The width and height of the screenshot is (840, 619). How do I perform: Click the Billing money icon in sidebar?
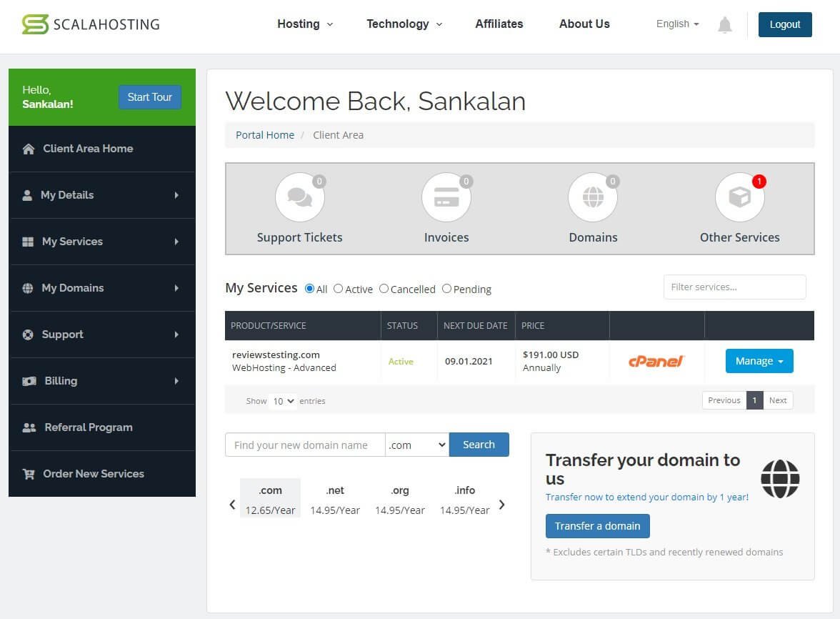point(29,381)
